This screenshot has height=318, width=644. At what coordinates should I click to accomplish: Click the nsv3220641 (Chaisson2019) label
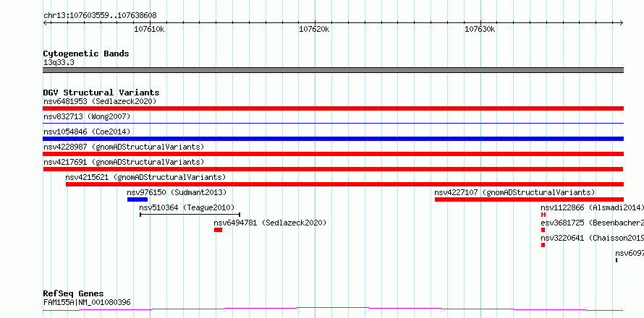(x=592, y=238)
